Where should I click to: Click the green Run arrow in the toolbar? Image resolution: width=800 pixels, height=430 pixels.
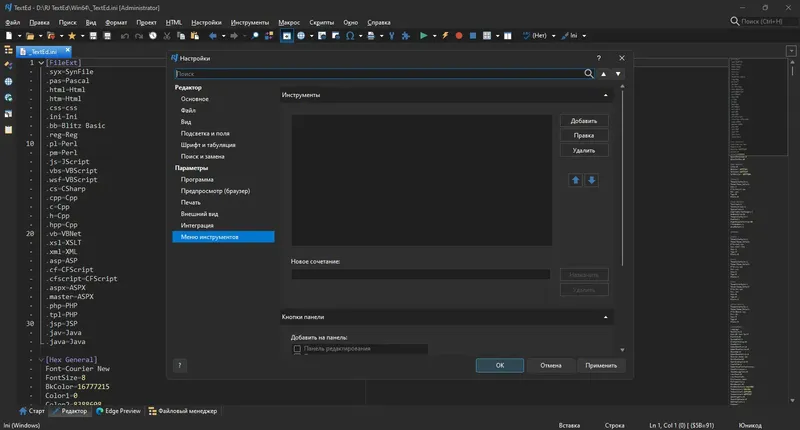(x=423, y=36)
